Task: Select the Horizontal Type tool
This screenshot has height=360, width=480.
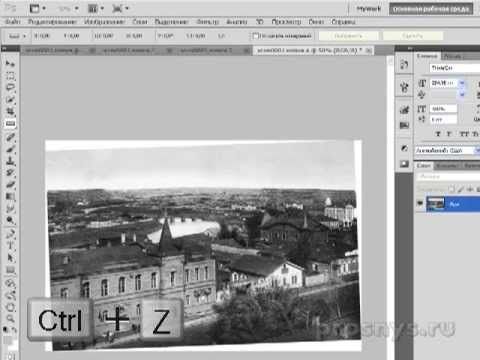Action: pos(10,246)
